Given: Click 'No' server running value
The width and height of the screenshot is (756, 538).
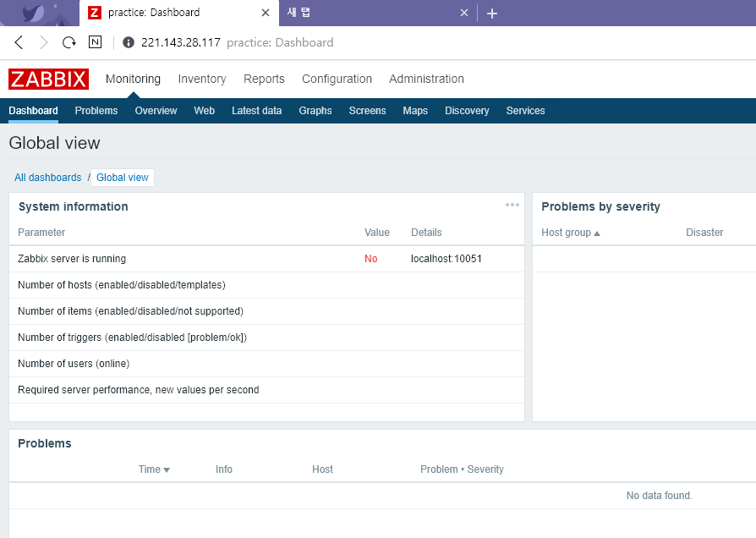Looking at the screenshot, I should (x=370, y=259).
